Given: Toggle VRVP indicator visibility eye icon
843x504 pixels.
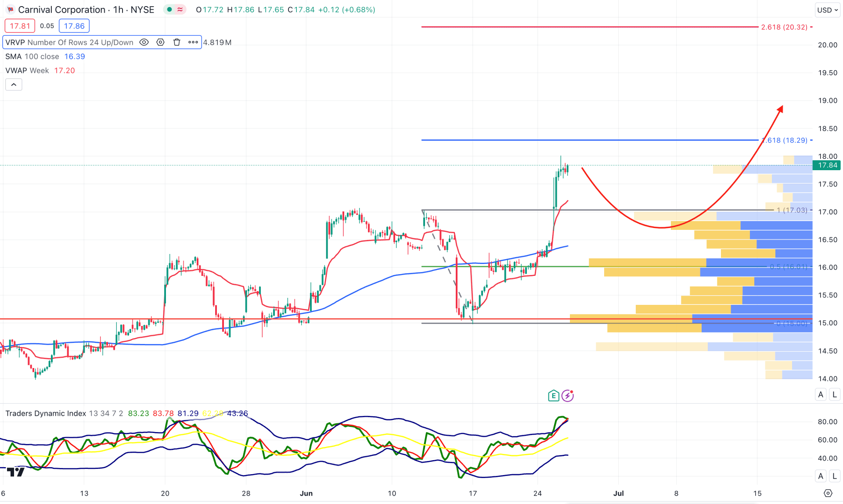Looking at the screenshot, I should click(144, 43).
